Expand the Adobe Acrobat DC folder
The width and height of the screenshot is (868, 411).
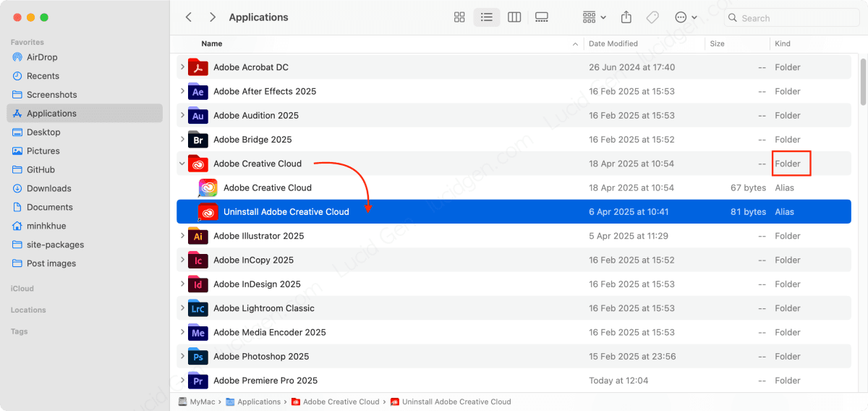[x=182, y=67]
